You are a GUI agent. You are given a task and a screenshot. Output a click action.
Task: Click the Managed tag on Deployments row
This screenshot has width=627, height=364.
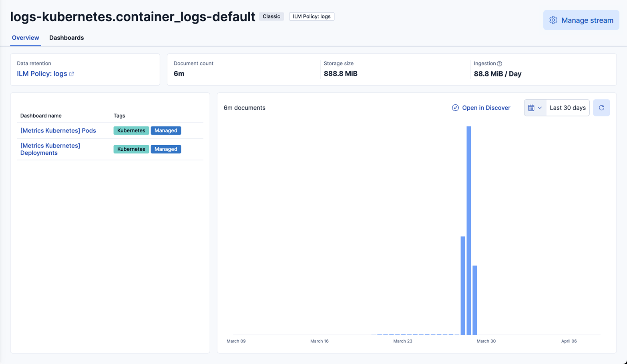point(166,149)
